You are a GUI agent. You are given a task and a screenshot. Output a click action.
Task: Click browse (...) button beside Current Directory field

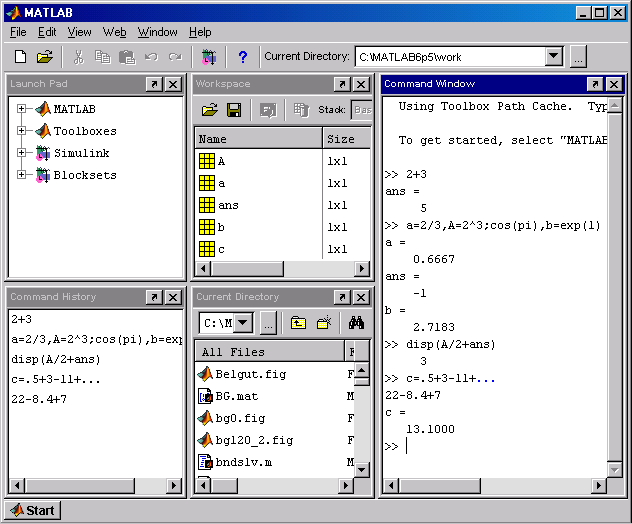point(578,56)
